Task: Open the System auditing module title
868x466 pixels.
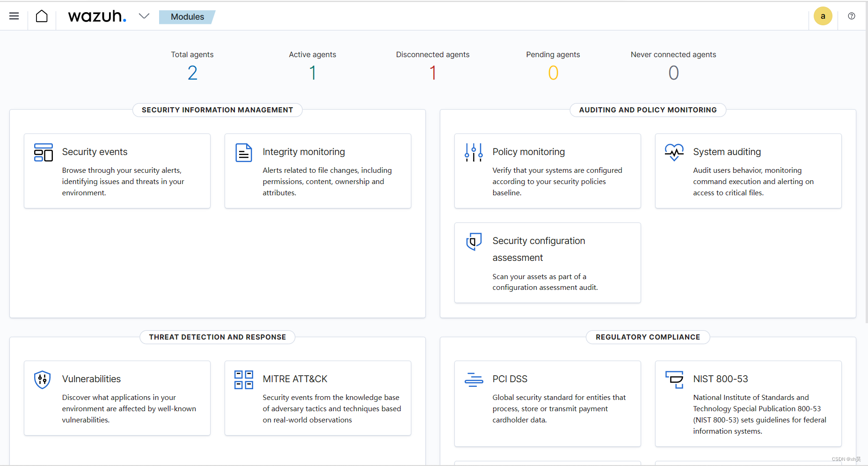Action: [x=727, y=152]
